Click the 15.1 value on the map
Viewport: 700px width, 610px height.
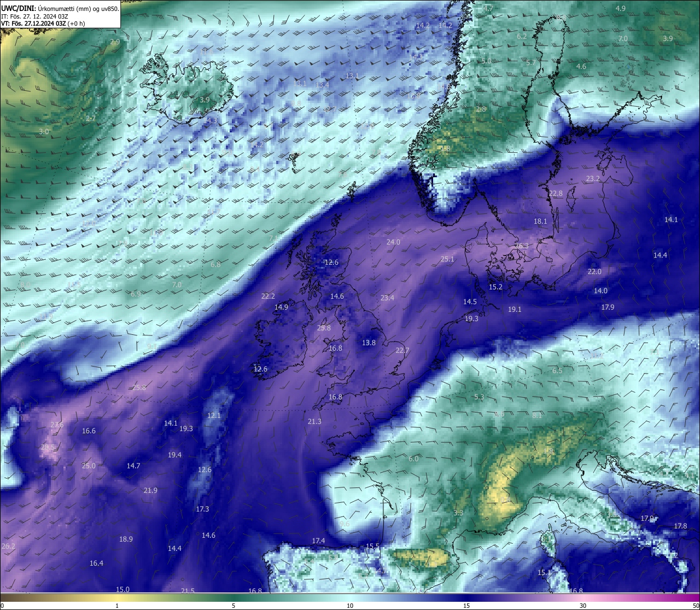point(544,573)
